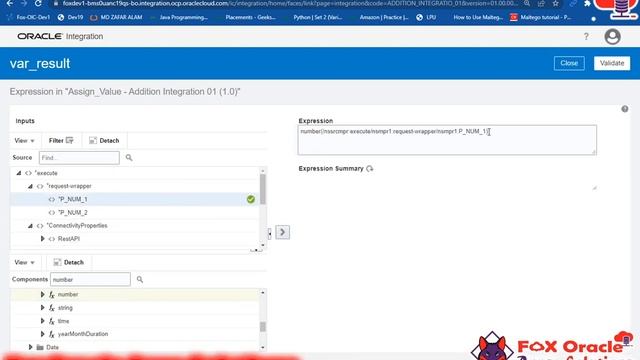Viewport: 640px width, 360px height.
Task: Expand the time function node
Action: pyautogui.click(x=42, y=321)
